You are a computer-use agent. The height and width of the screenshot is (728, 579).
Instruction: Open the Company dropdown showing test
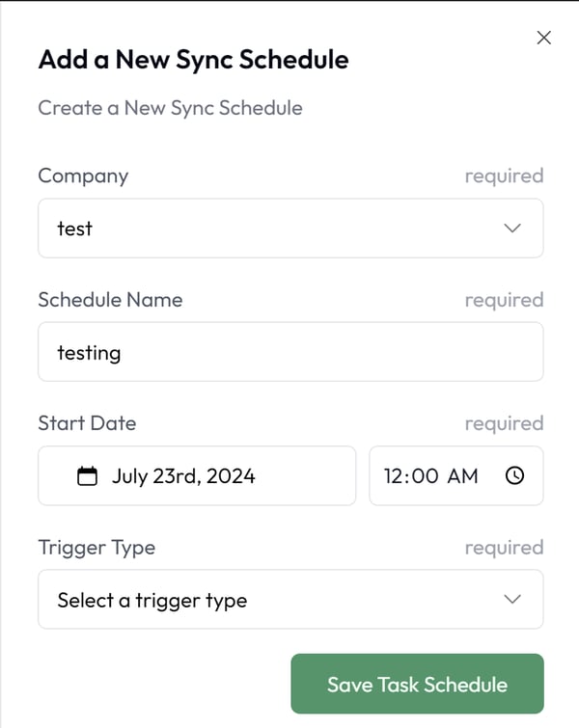290,228
